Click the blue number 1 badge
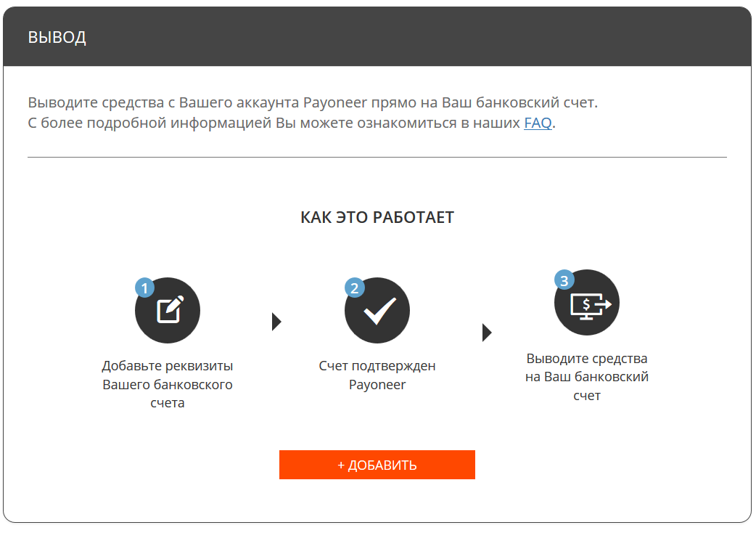The image size is (756, 533). click(144, 288)
